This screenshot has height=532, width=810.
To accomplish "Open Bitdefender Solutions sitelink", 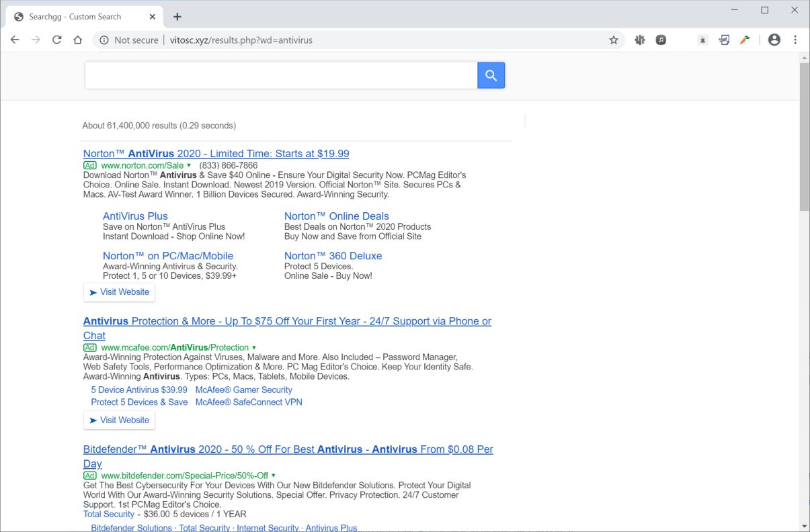I will (x=132, y=528).
